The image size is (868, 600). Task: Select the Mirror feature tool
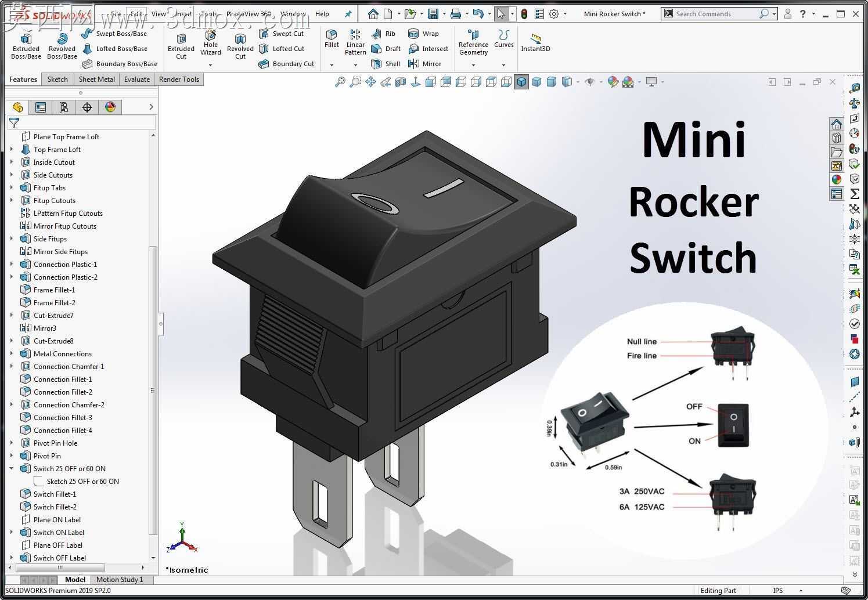pos(425,64)
